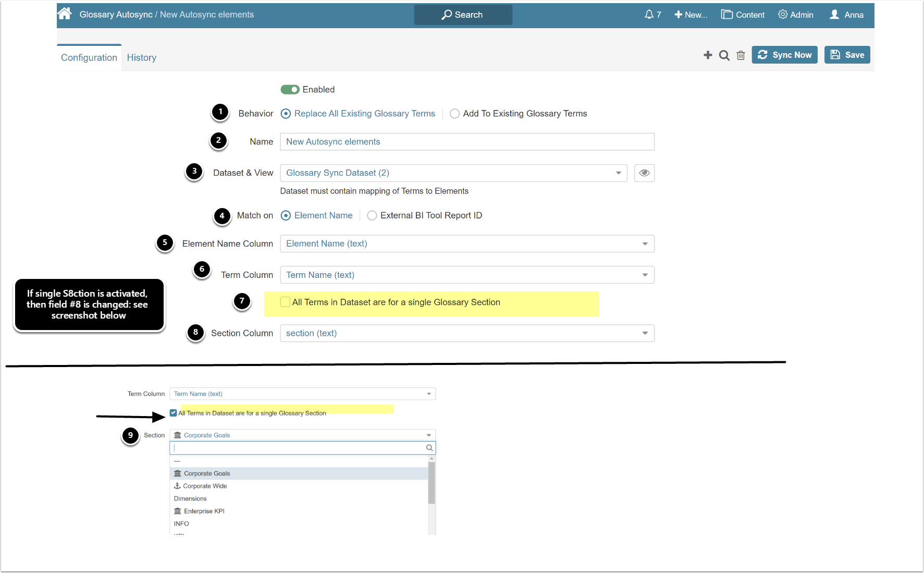
Task: Toggle the Enabled switch
Action: coord(290,90)
